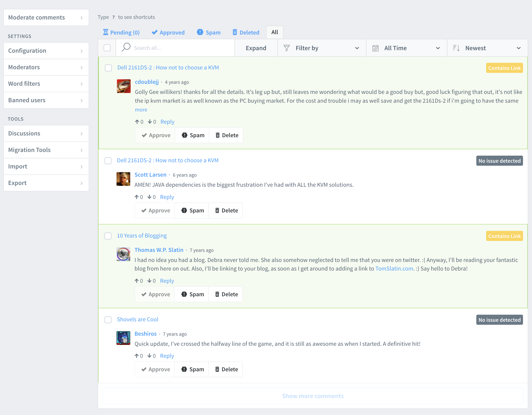Reply to Beshiros's comment
Viewport: 532px width, 415px height.
click(167, 356)
